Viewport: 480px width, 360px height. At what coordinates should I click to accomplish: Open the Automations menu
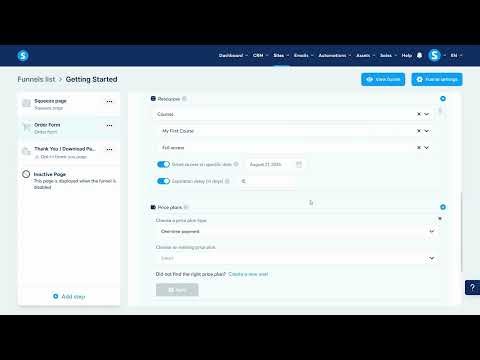335,55
